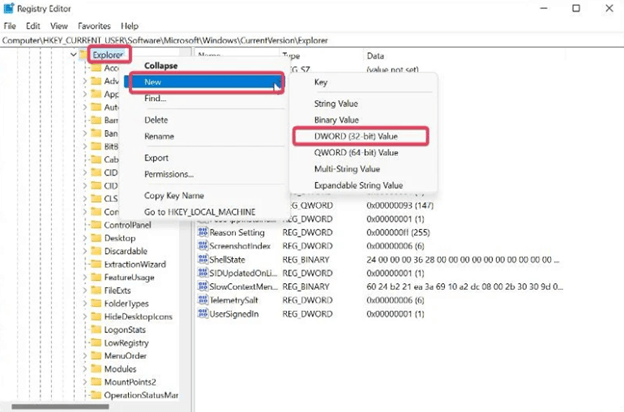This screenshot has height=412, width=624.
Task: Click the LogonStats folder icon
Action: coord(96,330)
